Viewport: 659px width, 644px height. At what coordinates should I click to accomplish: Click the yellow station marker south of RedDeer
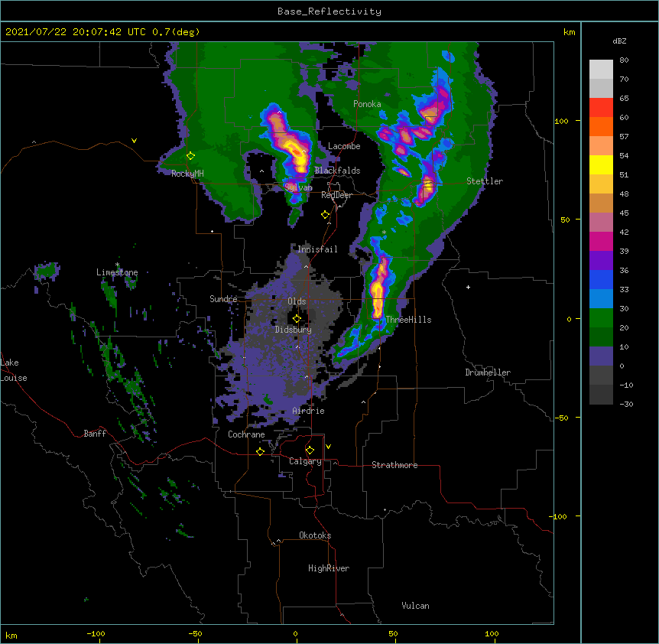325,215
